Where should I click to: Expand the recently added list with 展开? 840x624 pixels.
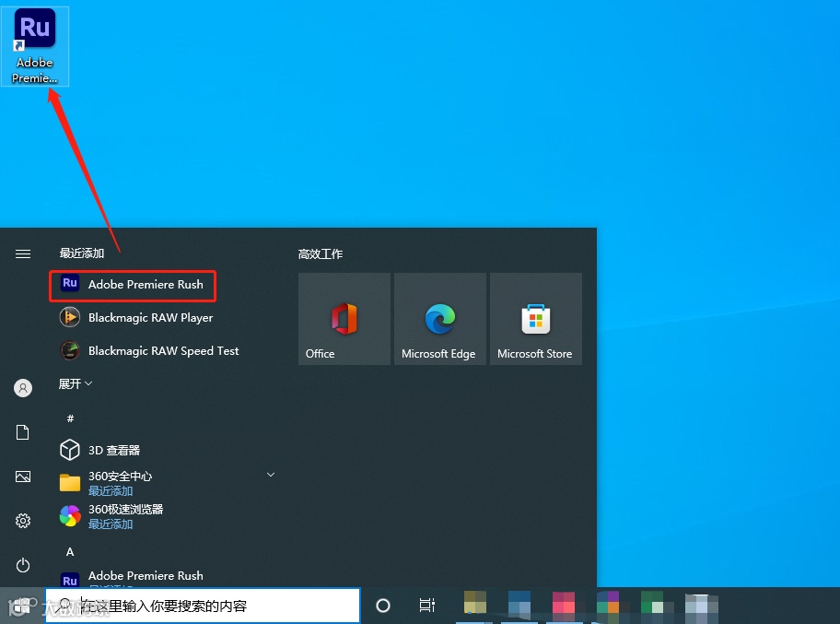[75, 383]
